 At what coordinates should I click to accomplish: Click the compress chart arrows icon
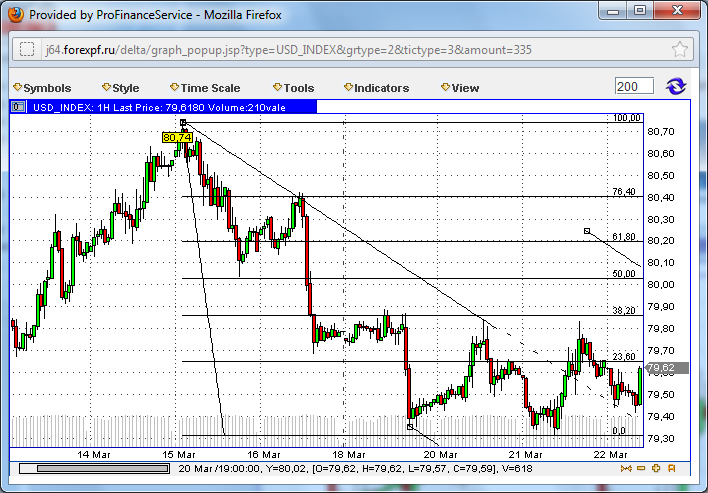(x=626, y=469)
